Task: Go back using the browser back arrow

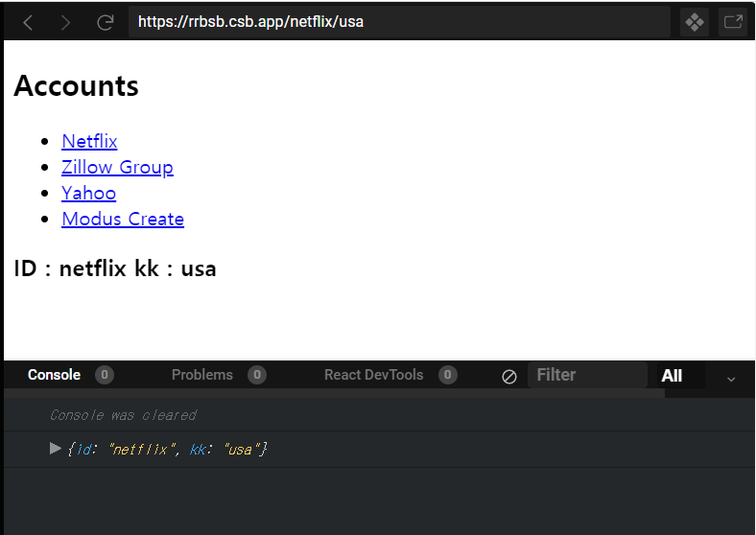Action: pyautogui.click(x=28, y=22)
